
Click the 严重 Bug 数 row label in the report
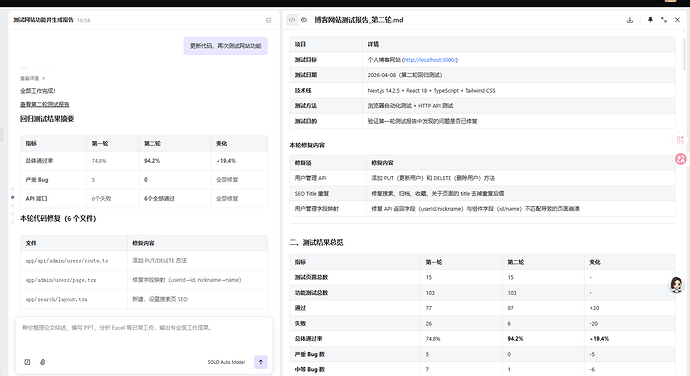click(x=309, y=354)
